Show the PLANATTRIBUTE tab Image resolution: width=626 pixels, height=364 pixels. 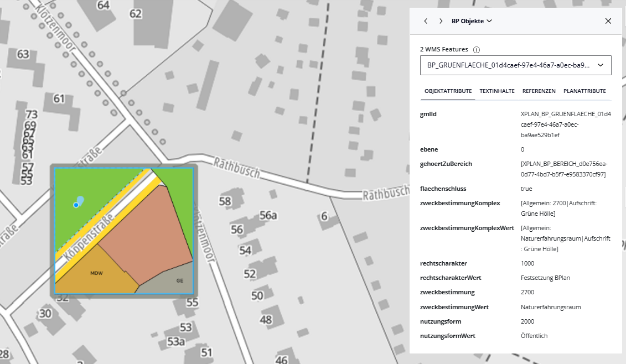coord(584,91)
